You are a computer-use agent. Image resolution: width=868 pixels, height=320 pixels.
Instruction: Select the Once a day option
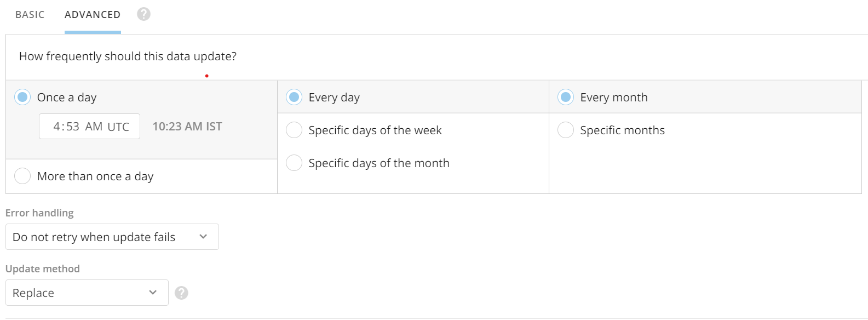pos(22,98)
